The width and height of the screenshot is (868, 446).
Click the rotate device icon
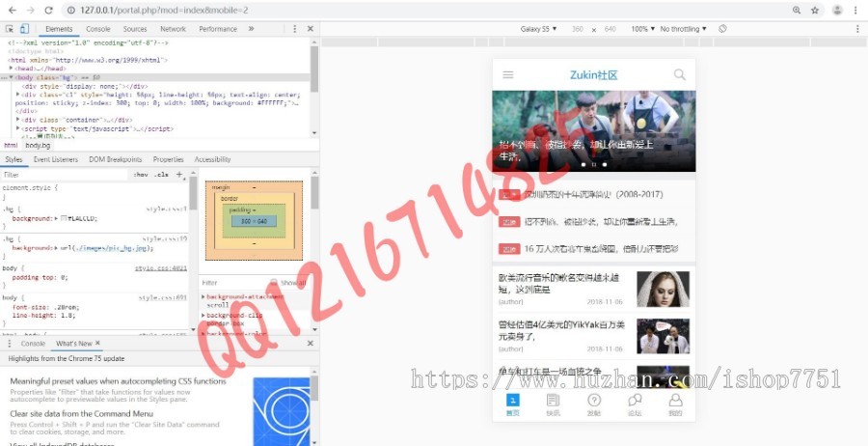pos(722,29)
